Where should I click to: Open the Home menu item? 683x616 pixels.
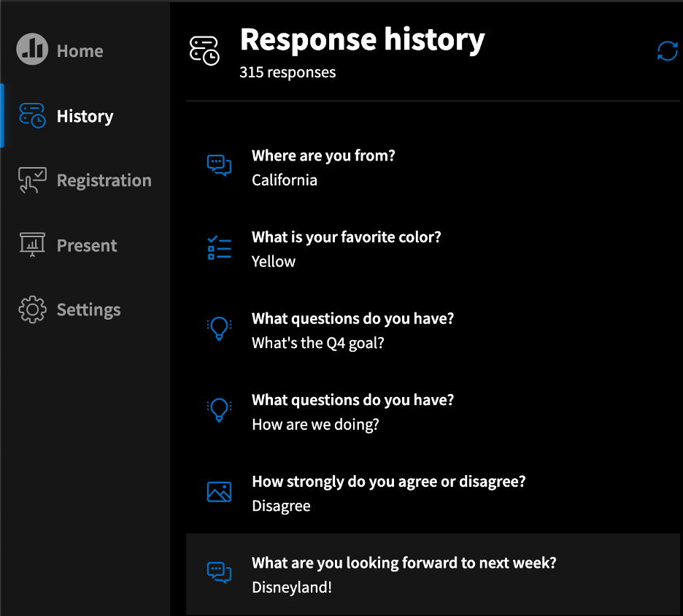[80, 51]
